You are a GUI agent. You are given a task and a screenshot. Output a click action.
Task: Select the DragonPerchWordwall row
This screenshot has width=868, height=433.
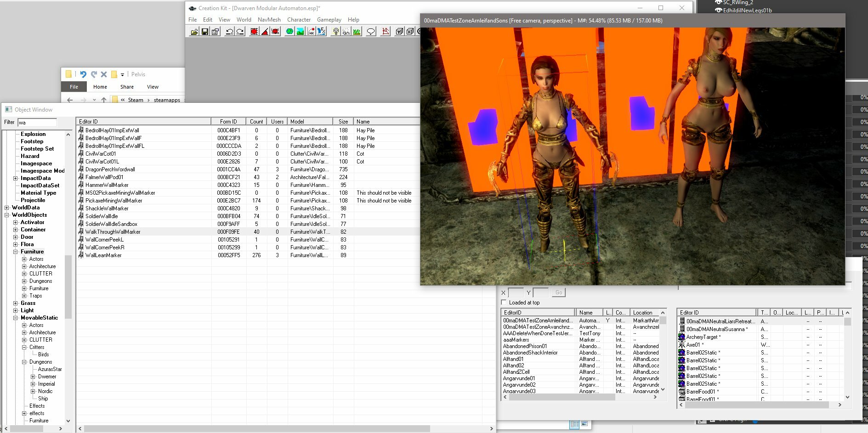pos(248,169)
